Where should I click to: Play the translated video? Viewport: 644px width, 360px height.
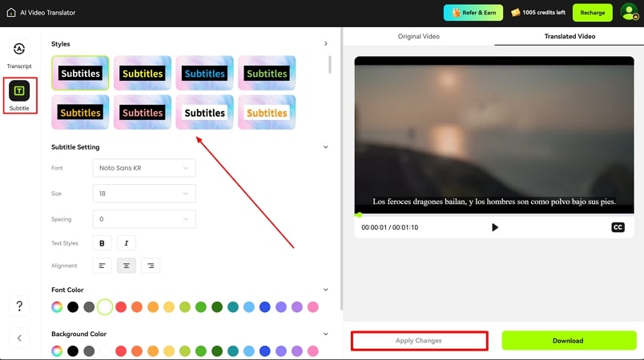[x=494, y=227]
